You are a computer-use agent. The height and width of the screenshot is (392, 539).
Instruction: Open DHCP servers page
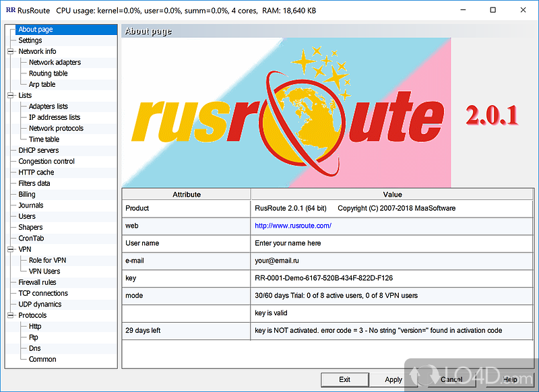38,150
